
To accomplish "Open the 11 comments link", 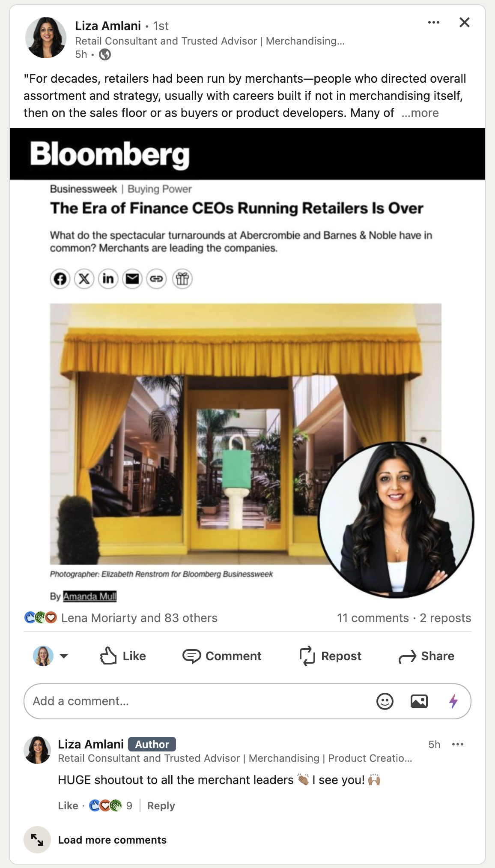I will click(x=373, y=618).
